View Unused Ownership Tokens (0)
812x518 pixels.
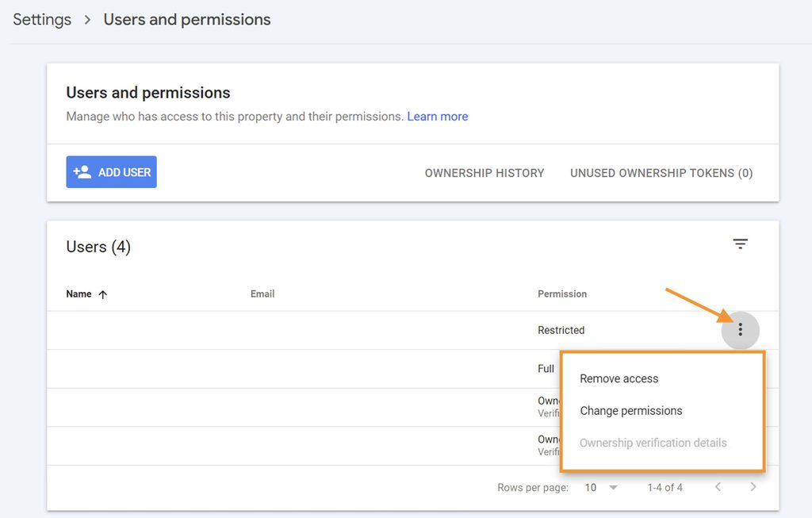(x=661, y=173)
